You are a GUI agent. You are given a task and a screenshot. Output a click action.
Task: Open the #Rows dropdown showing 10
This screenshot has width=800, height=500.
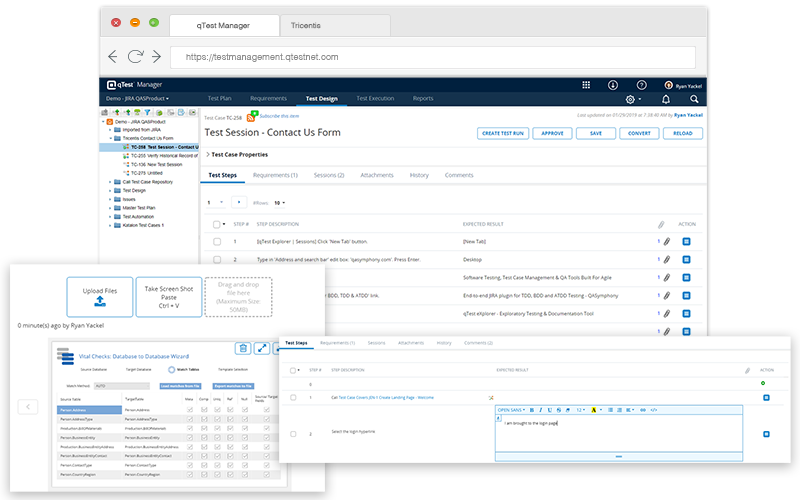[280, 203]
